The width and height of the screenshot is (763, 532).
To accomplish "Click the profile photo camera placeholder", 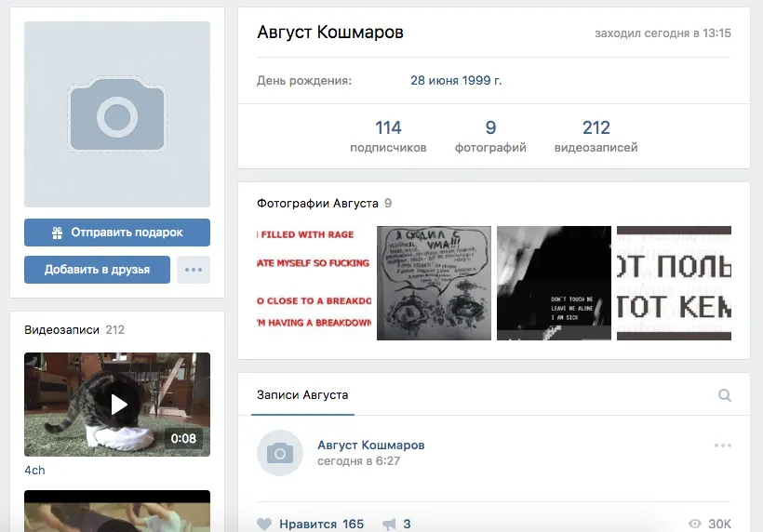I will point(117,115).
